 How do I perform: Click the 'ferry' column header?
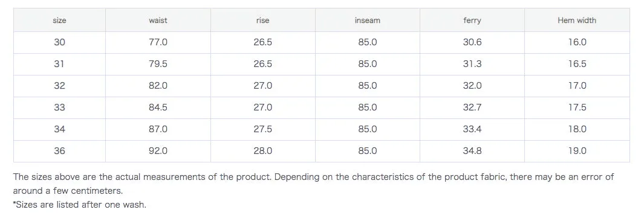click(472, 20)
